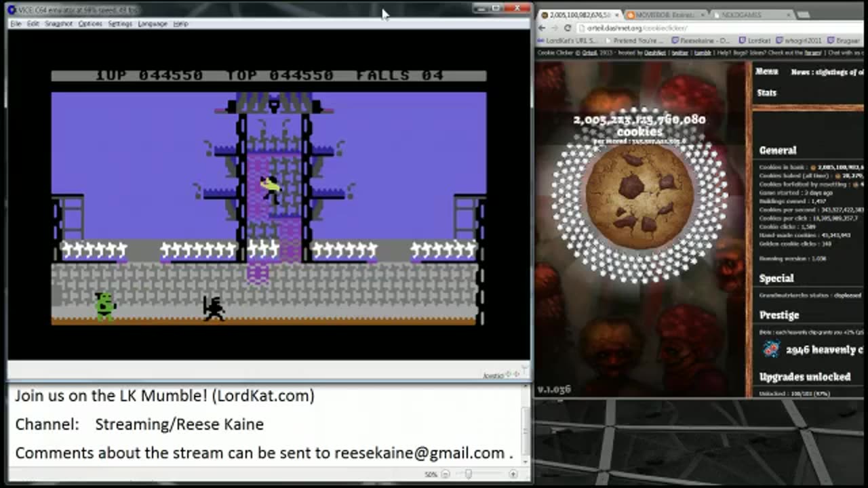Click the FALLS 04 counter
This screenshot has width=868, height=488.
point(400,75)
